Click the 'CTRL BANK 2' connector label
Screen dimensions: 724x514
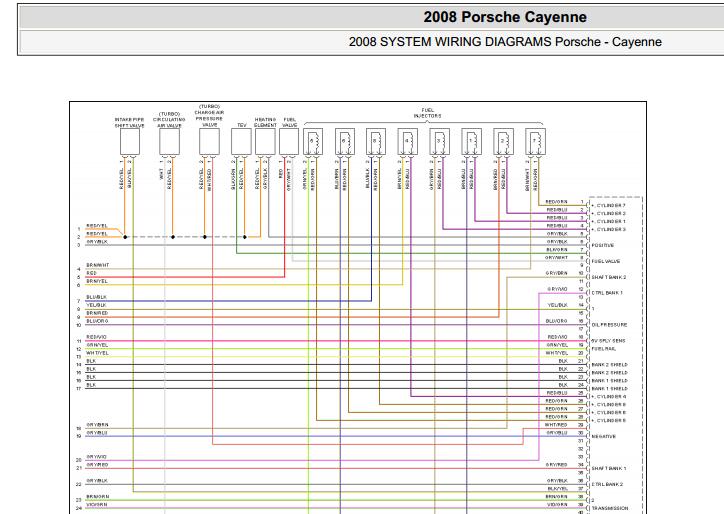point(607,484)
